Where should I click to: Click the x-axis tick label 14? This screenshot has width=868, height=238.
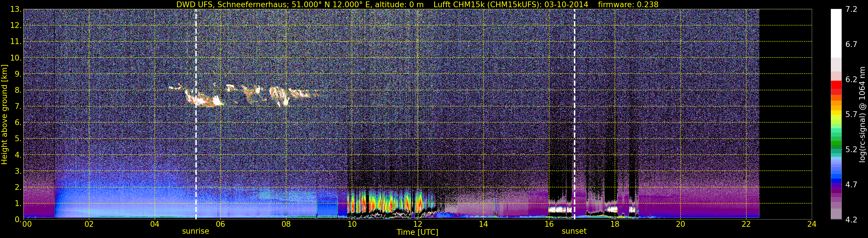click(483, 224)
